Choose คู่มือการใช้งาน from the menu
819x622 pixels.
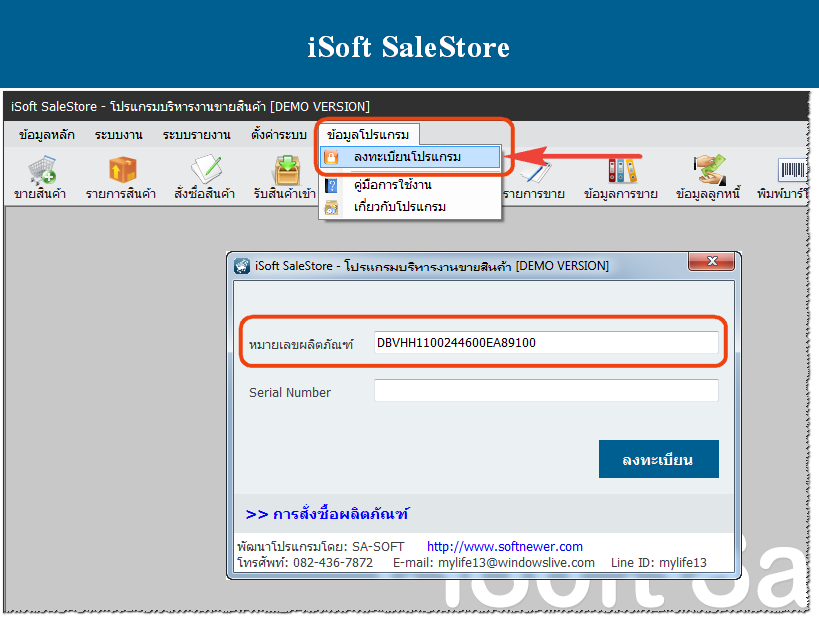pyautogui.click(x=411, y=185)
